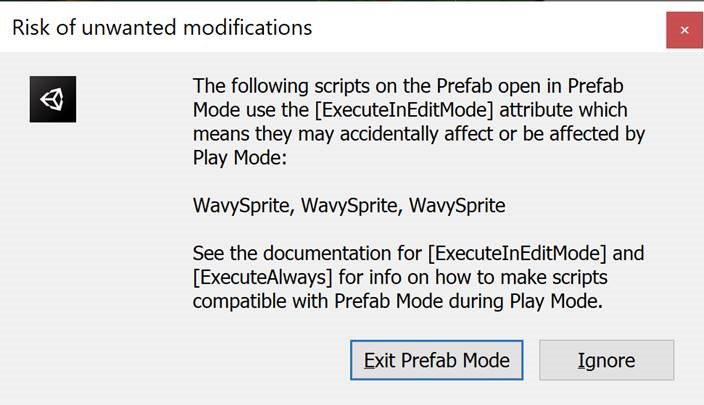Choose Ignore to dismiss the warning
This screenshot has width=704, height=405.
[x=606, y=360]
